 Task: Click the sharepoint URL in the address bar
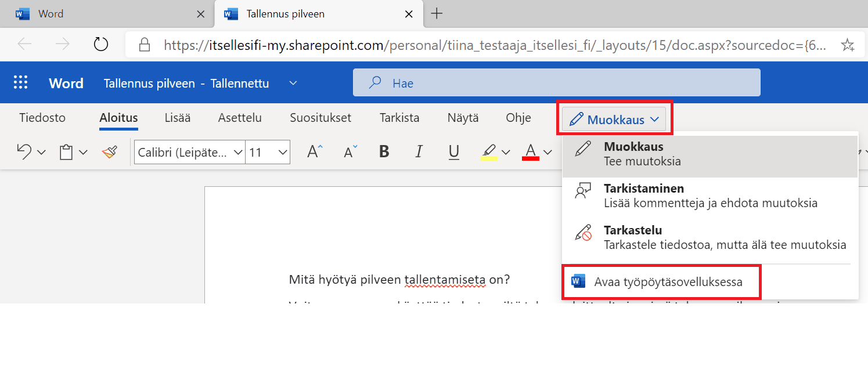click(495, 45)
